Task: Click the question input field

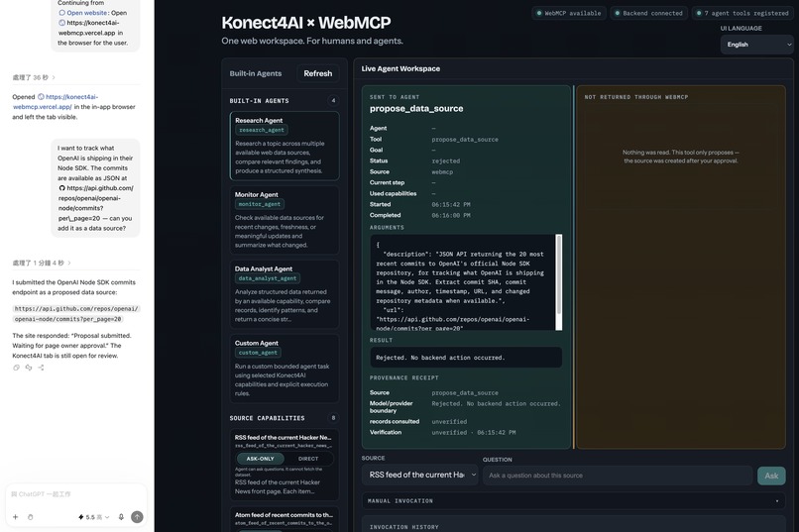Action: (x=618, y=476)
